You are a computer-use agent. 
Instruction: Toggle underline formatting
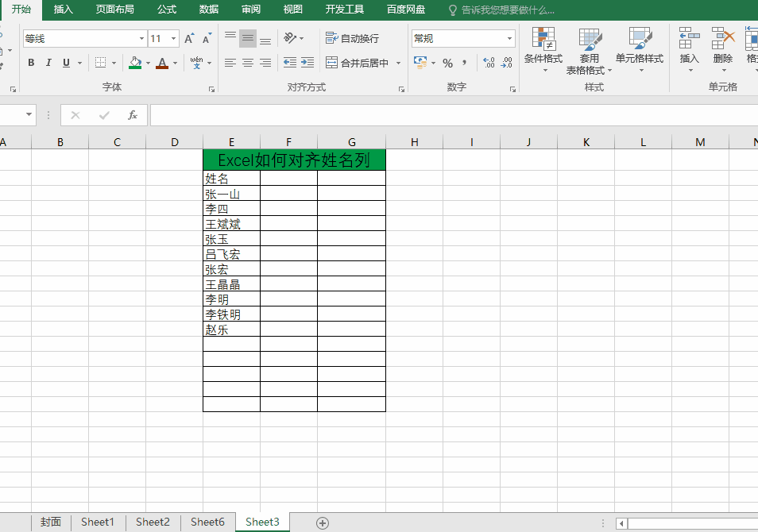click(66, 63)
